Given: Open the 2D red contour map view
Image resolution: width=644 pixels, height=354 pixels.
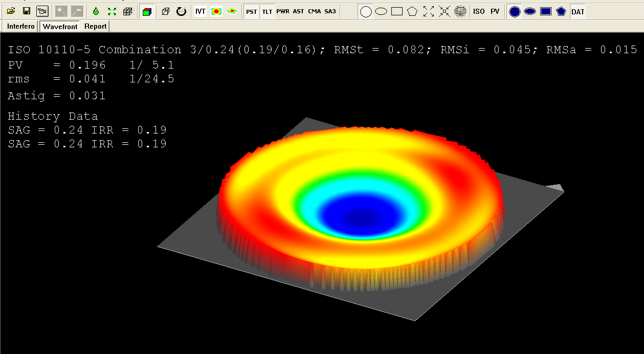Looking at the screenshot, I should [216, 11].
